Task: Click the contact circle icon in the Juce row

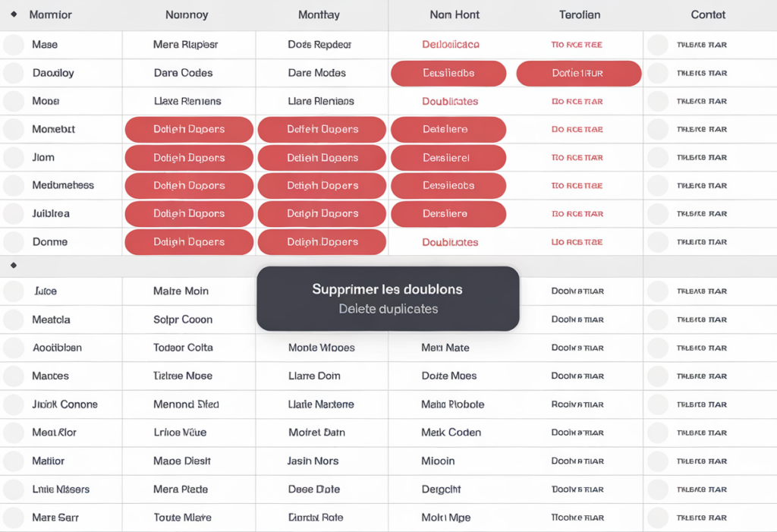Action: pyautogui.click(x=658, y=291)
